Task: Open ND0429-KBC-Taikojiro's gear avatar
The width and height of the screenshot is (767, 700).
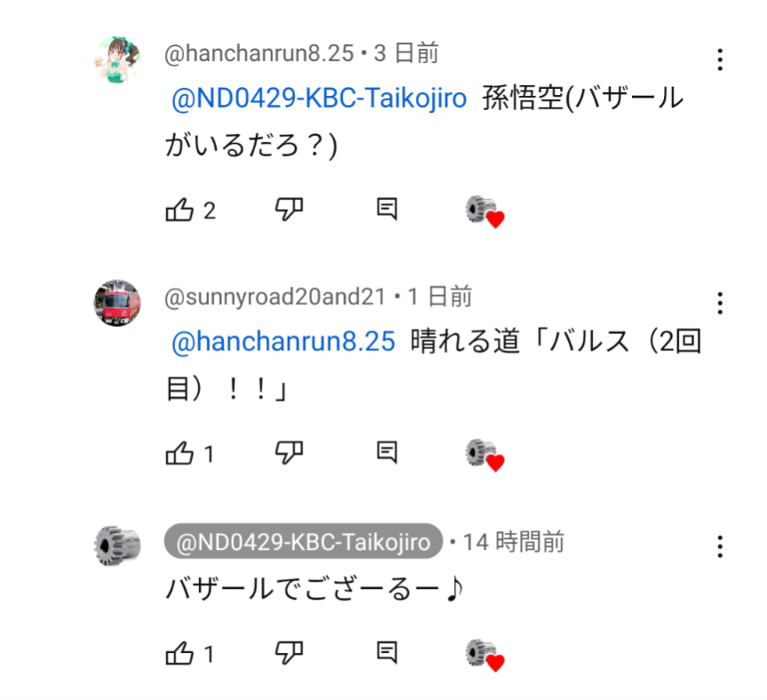Action: 117,545
